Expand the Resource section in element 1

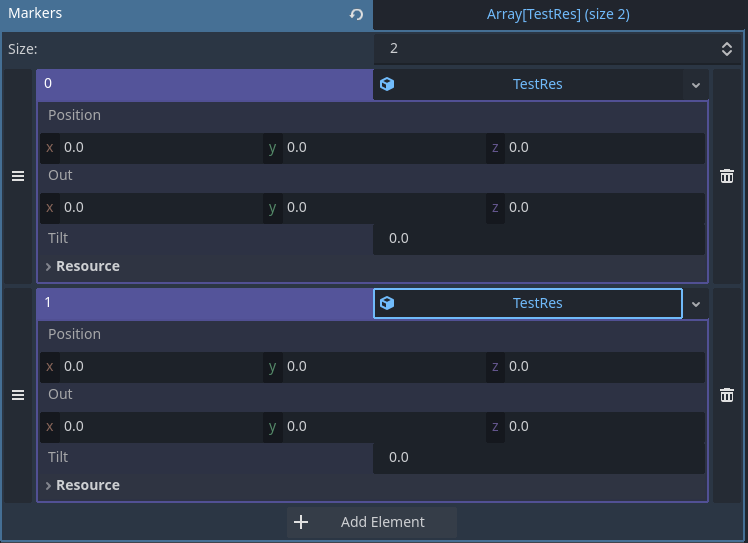click(83, 485)
